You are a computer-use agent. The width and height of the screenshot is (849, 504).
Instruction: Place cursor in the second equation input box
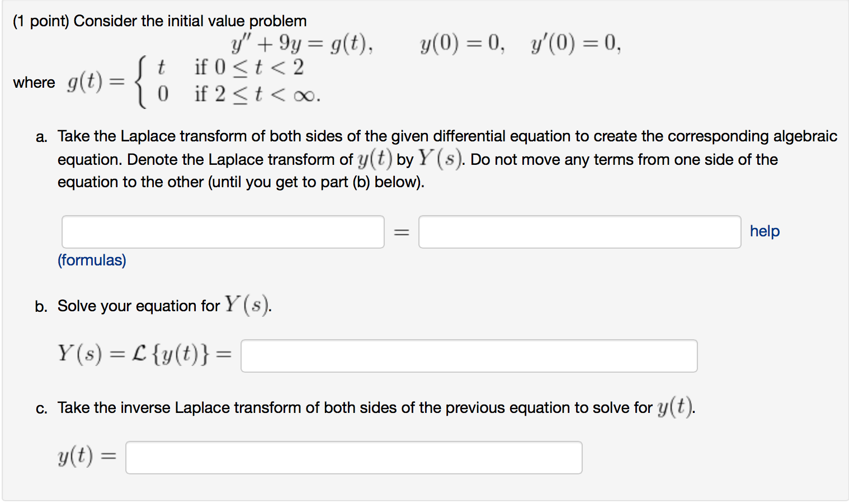tap(579, 231)
